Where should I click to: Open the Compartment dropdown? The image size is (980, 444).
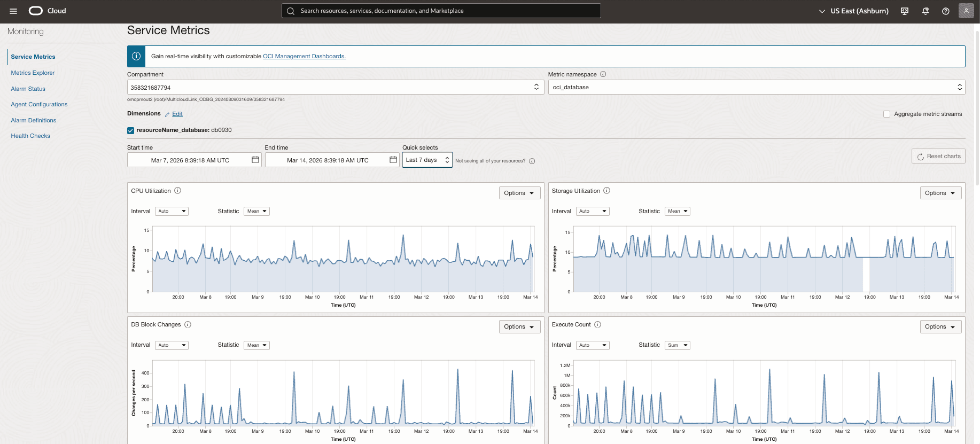tap(336, 87)
